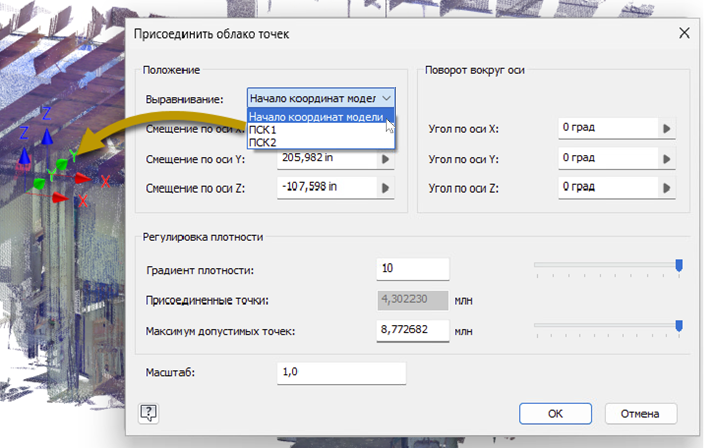
Task: Click the Угол по оси Y field
Action: [x=608, y=158]
